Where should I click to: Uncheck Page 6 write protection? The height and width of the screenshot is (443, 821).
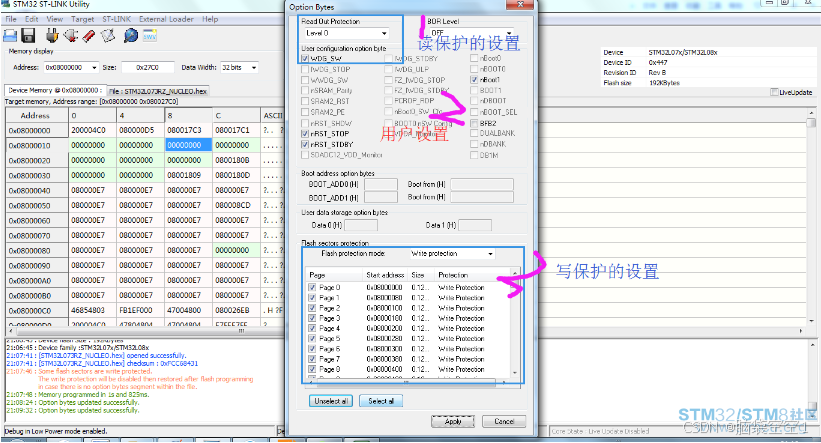click(312, 349)
